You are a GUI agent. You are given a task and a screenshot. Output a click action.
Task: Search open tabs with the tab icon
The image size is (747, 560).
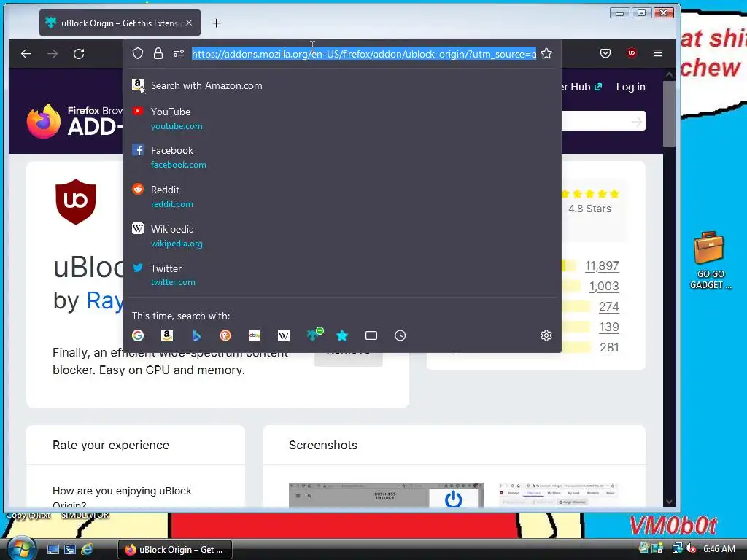pyautogui.click(x=371, y=335)
